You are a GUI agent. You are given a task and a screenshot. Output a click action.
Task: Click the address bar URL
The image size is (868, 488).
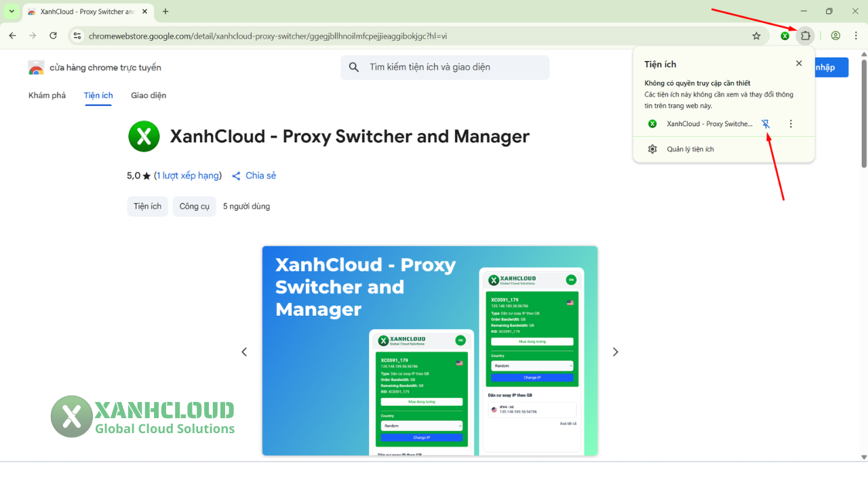(x=268, y=36)
